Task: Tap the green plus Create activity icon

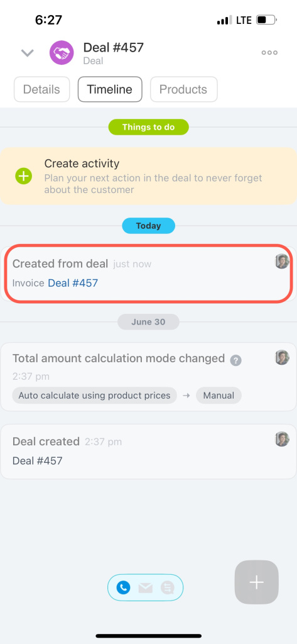Action: pos(24,176)
